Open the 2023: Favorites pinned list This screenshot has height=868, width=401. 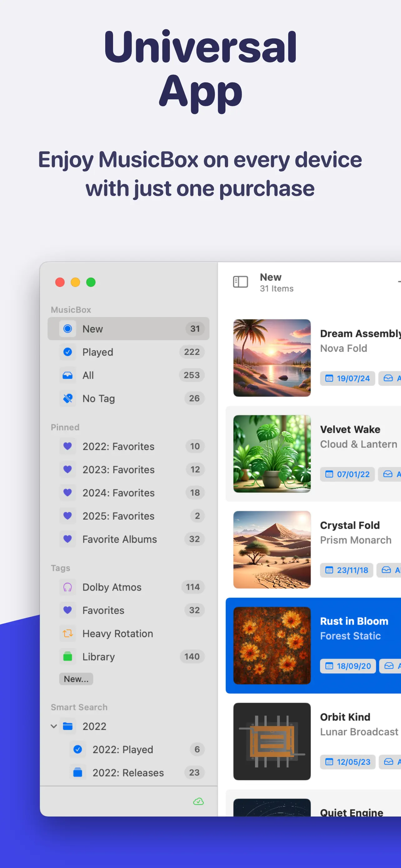click(128, 469)
